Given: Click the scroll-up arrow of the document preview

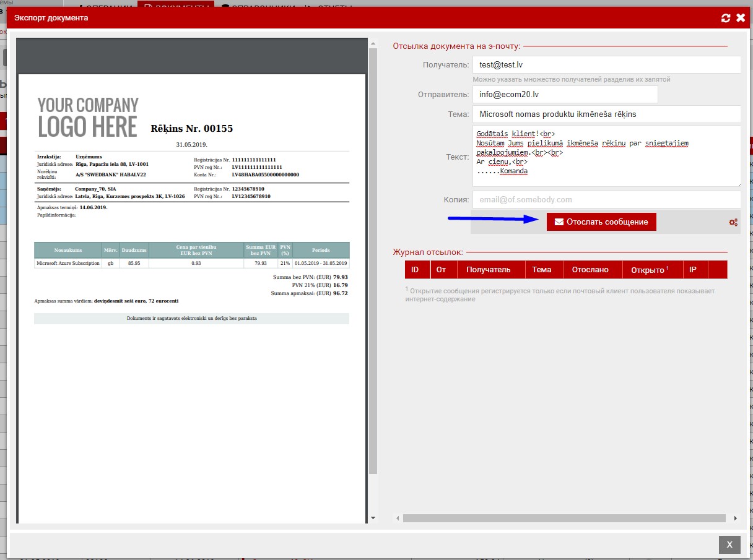Looking at the screenshot, I should coord(373,43).
